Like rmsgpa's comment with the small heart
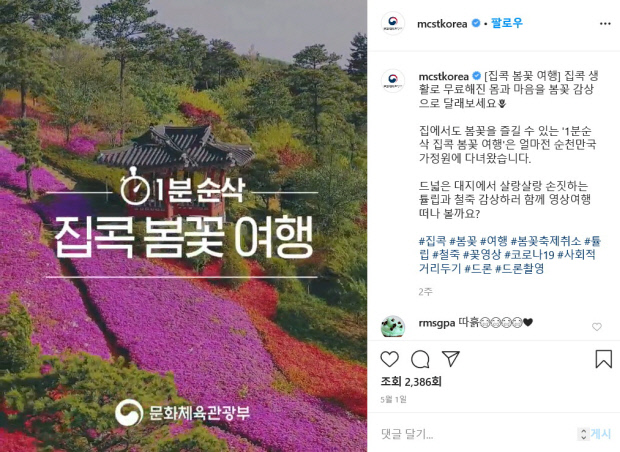 pyautogui.click(x=597, y=327)
